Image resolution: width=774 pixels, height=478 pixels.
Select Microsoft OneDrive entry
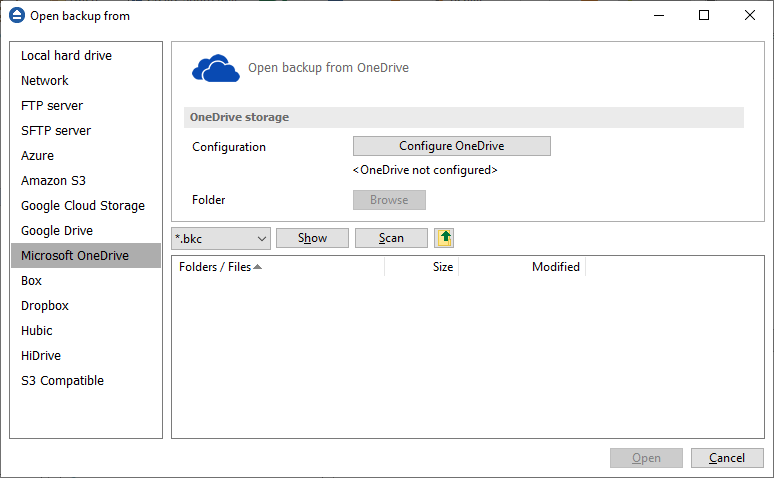click(x=86, y=255)
